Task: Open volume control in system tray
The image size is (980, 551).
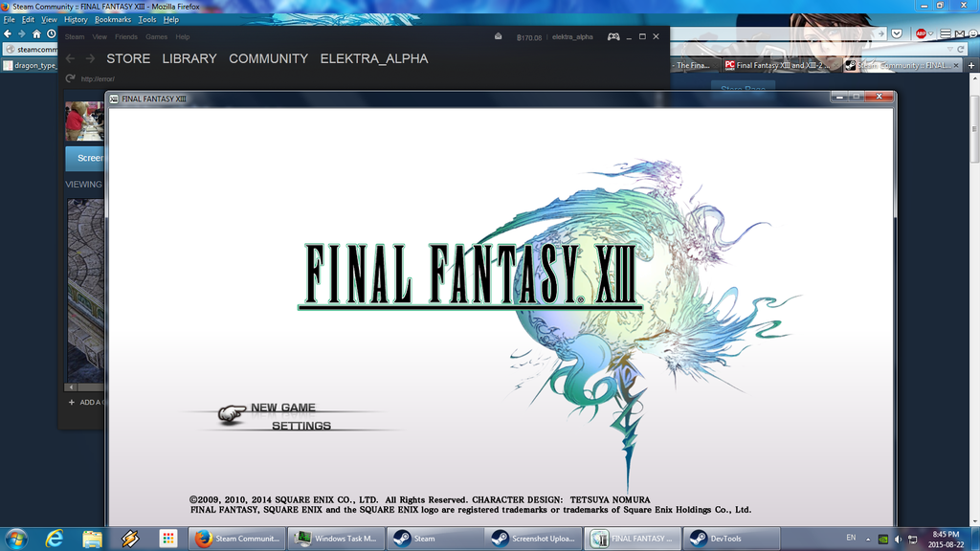Action: click(x=898, y=539)
